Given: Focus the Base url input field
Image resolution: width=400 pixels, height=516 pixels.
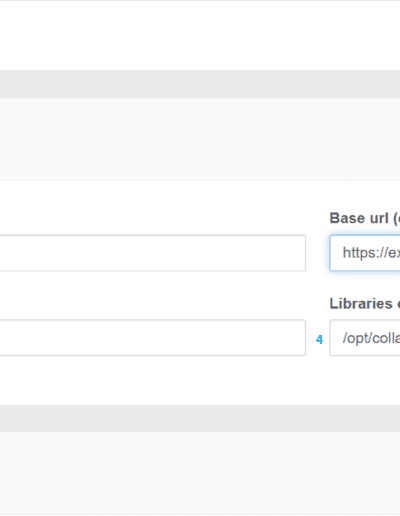Looking at the screenshot, I should tap(365, 253).
